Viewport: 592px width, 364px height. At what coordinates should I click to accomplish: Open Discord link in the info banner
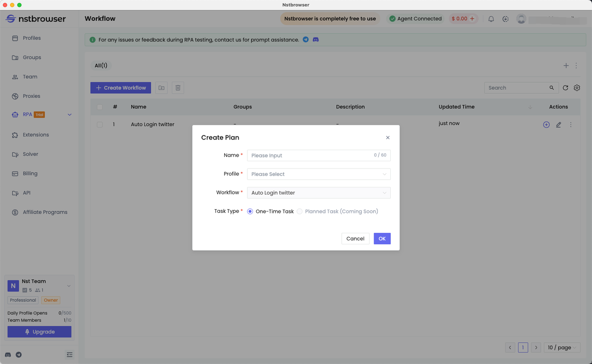[x=316, y=40]
